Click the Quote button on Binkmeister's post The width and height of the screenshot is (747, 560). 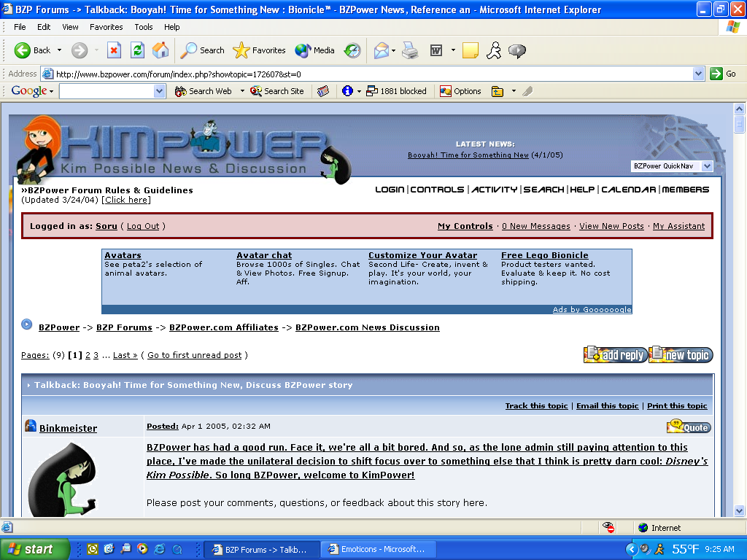(689, 427)
